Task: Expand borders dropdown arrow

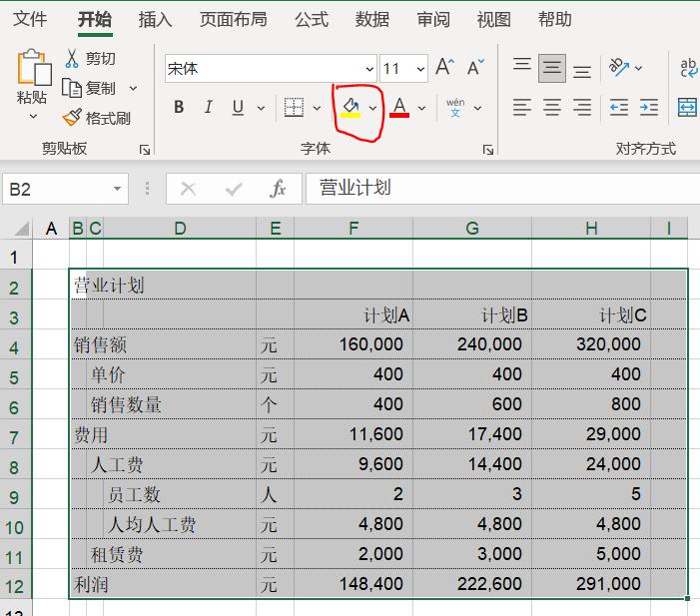Action: (x=317, y=108)
